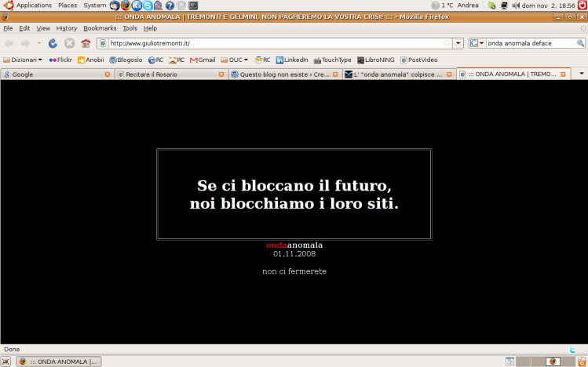Viewport: 588px width, 367px height.
Task: Switch to Questo blog non esiste tab
Action: (285, 74)
